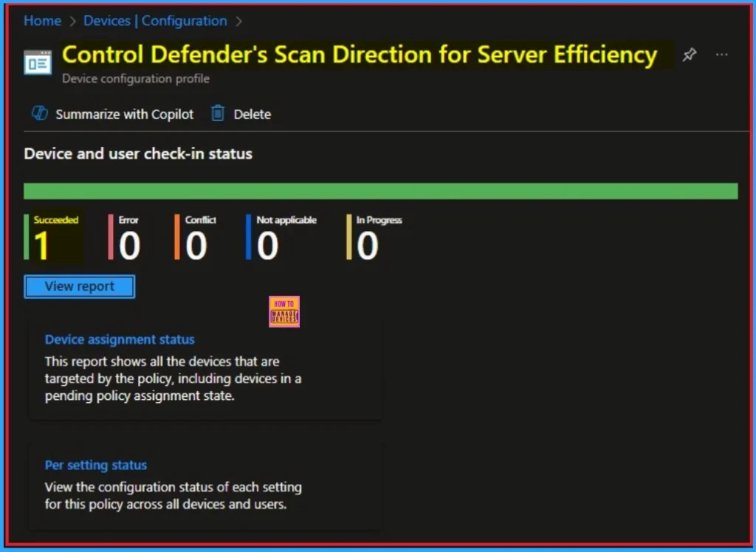Open Devices Configuration from the breadcrumb
The width and height of the screenshot is (756, 552).
[x=155, y=21]
